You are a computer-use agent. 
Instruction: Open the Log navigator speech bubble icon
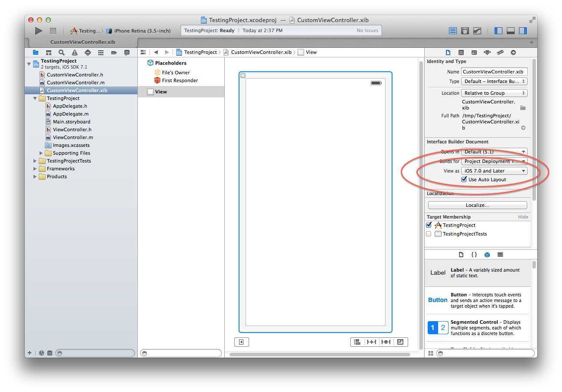[x=127, y=52]
